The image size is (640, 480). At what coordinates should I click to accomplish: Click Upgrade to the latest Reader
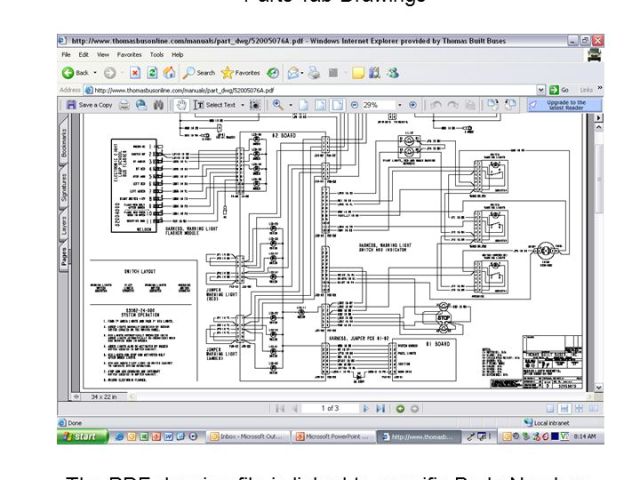[565, 104]
